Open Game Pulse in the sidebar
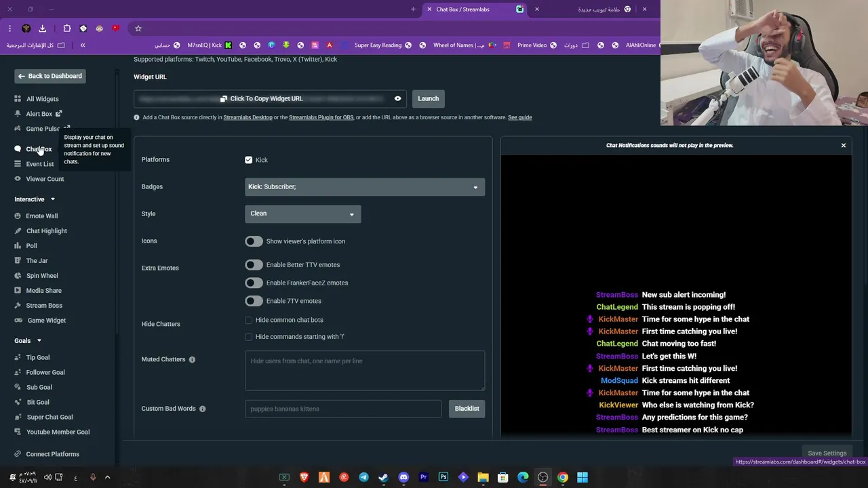This screenshot has width=868, height=488. [x=42, y=129]
